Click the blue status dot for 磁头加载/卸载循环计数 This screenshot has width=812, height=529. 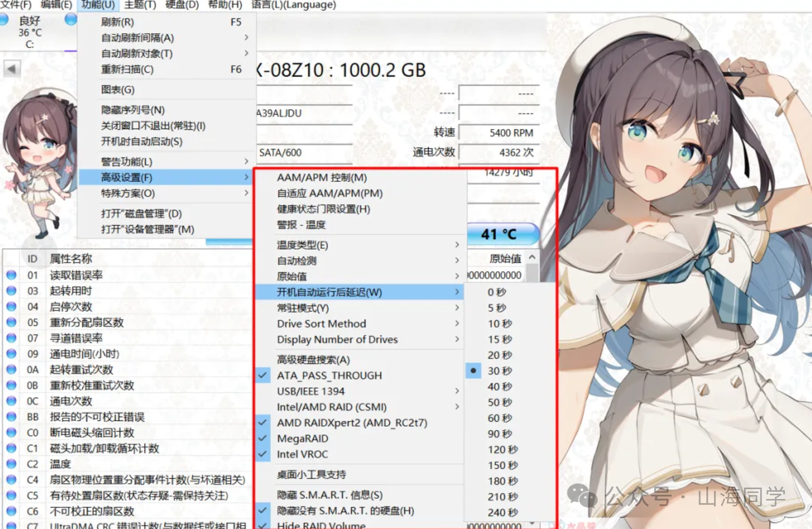click(x=11, y=448)
